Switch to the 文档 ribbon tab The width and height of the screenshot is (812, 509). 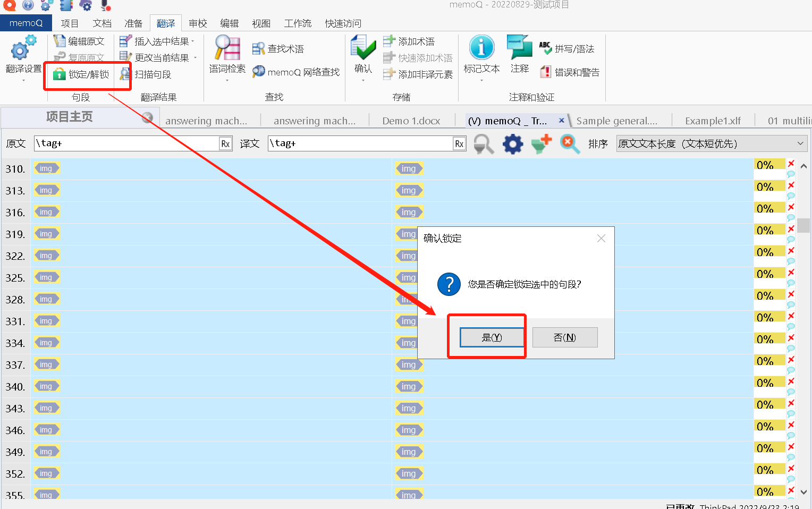click(x=102, y=23)
